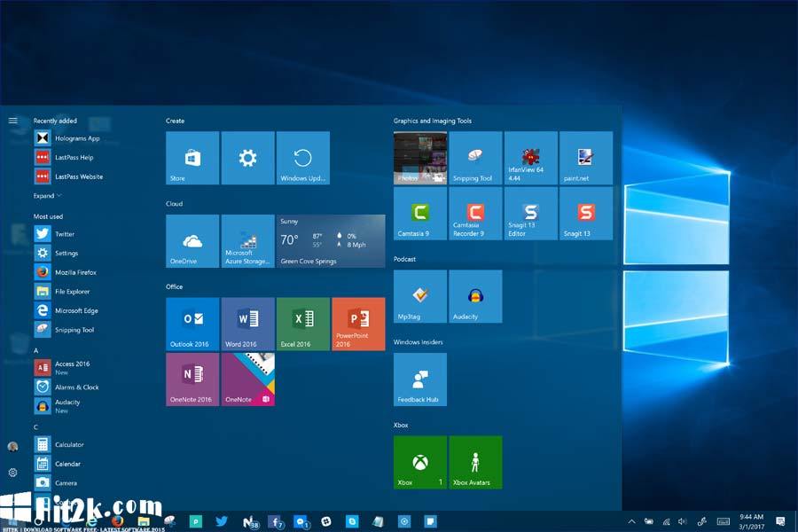The height and width of the screenshot is (532, 798).
Task: Launch OneNote 2016 tile
Action: [192, 379]
